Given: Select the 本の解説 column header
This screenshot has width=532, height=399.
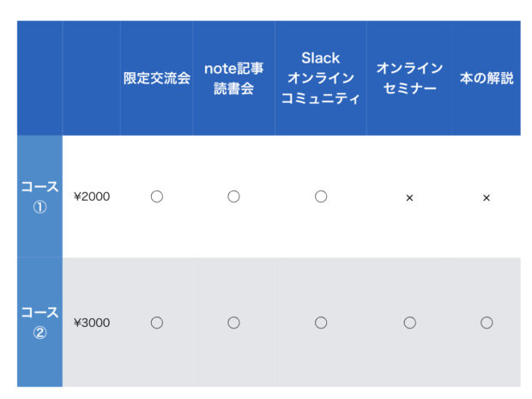Looking at the screenshot, I should (487, 78).
